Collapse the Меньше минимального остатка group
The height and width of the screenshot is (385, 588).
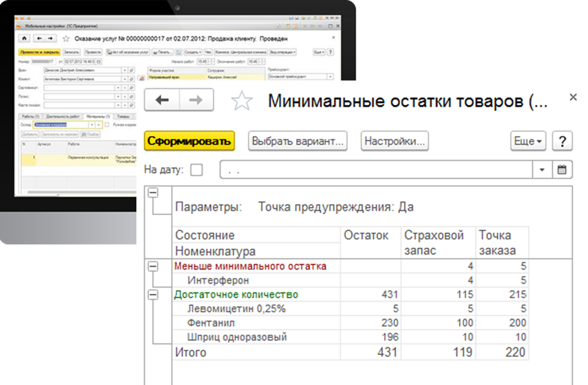pos(153,266)
